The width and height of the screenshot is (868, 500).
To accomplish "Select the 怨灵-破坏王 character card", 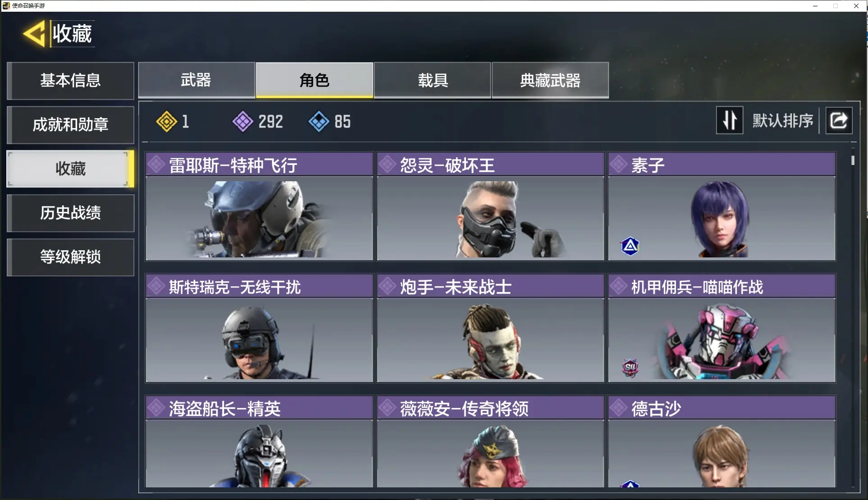I will [490, 206].
